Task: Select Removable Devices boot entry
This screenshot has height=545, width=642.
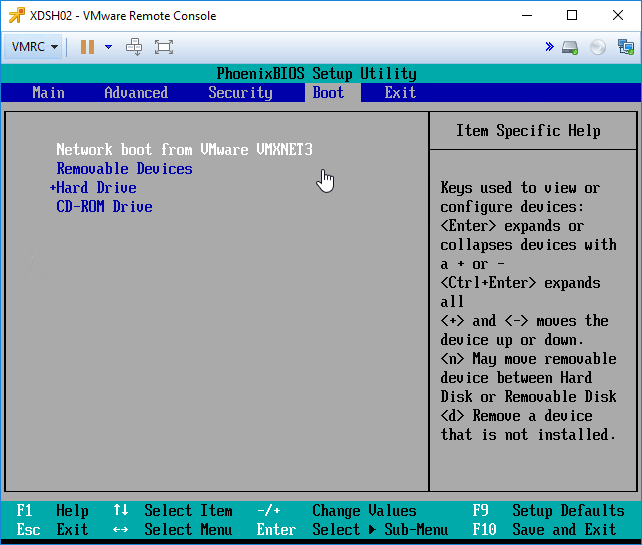Action: [124, 169]
